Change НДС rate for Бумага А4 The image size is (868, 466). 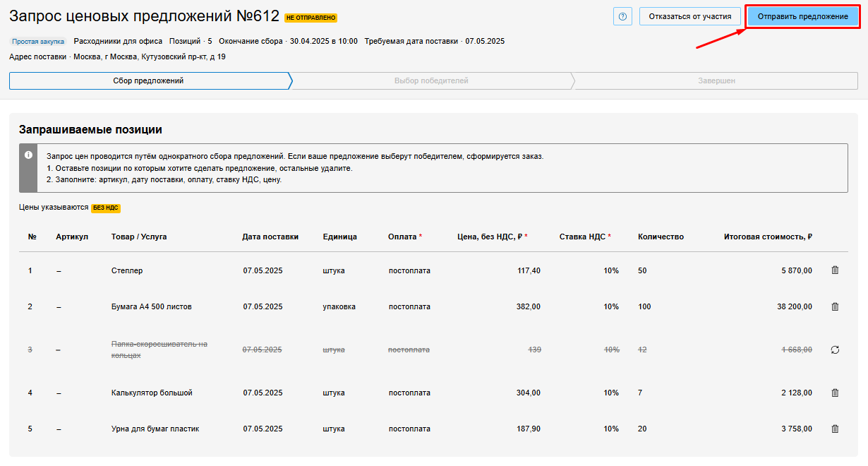tap(610, 306)
